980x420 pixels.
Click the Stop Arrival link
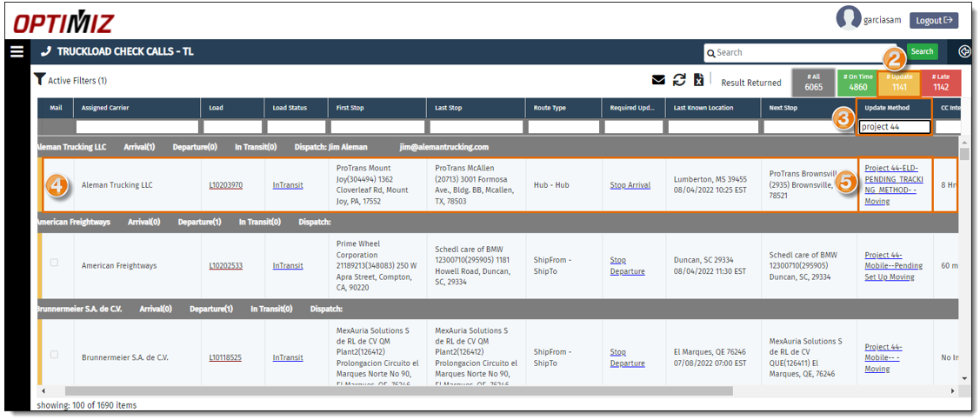(x=630, y=185)
